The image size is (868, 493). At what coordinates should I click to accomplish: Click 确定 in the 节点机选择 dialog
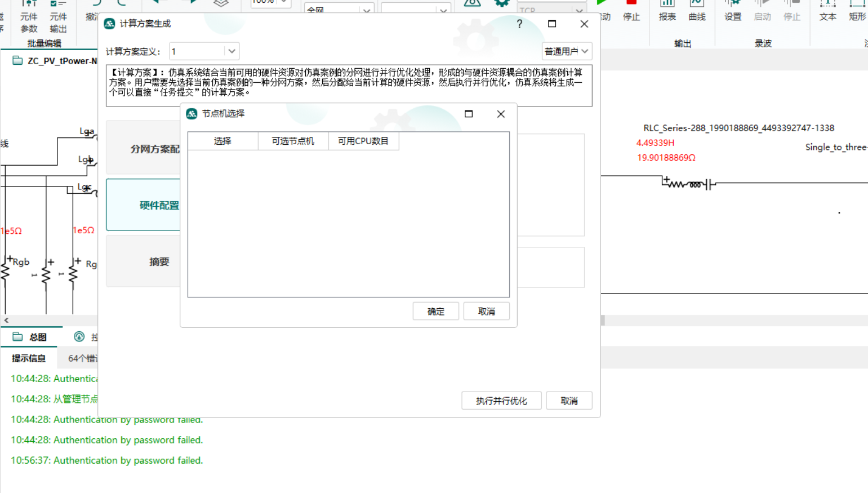tap(435, 311)
